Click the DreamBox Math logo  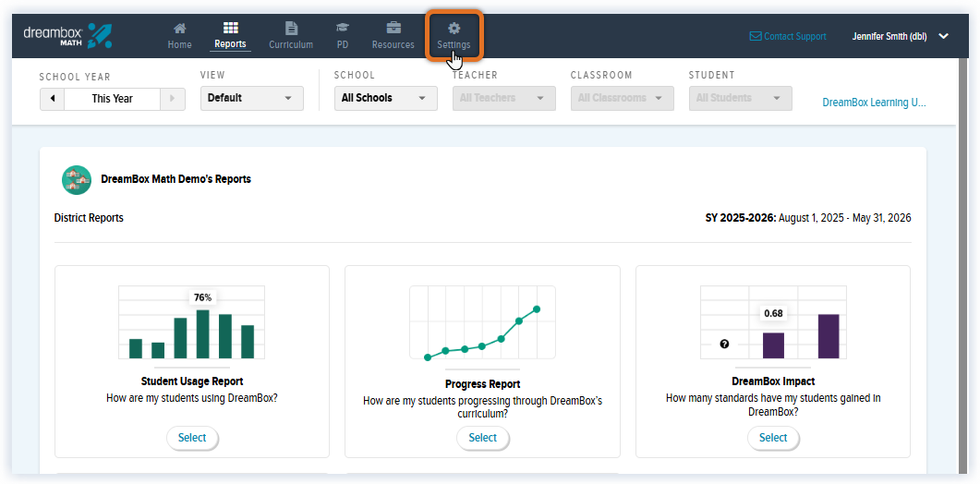(x=67, y=36)
